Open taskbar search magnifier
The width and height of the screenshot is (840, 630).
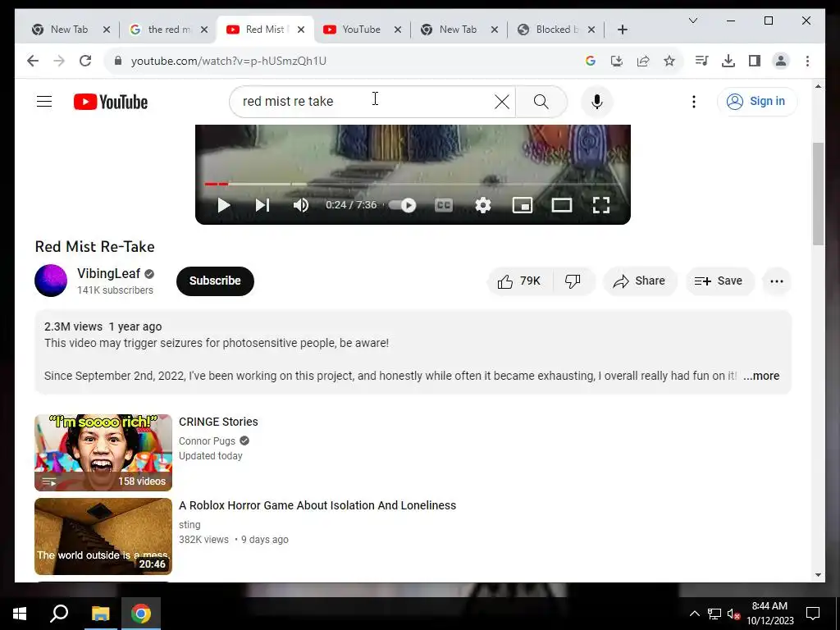(59, 614)
